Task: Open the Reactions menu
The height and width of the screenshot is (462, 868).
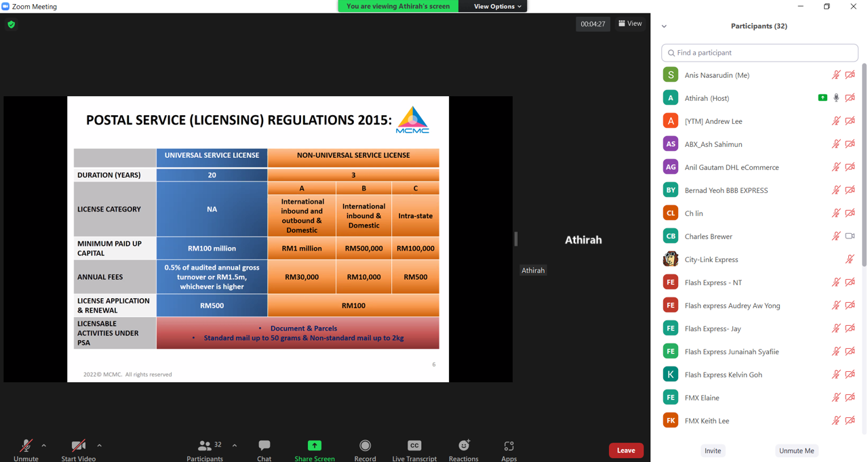Action: point(464,446)
